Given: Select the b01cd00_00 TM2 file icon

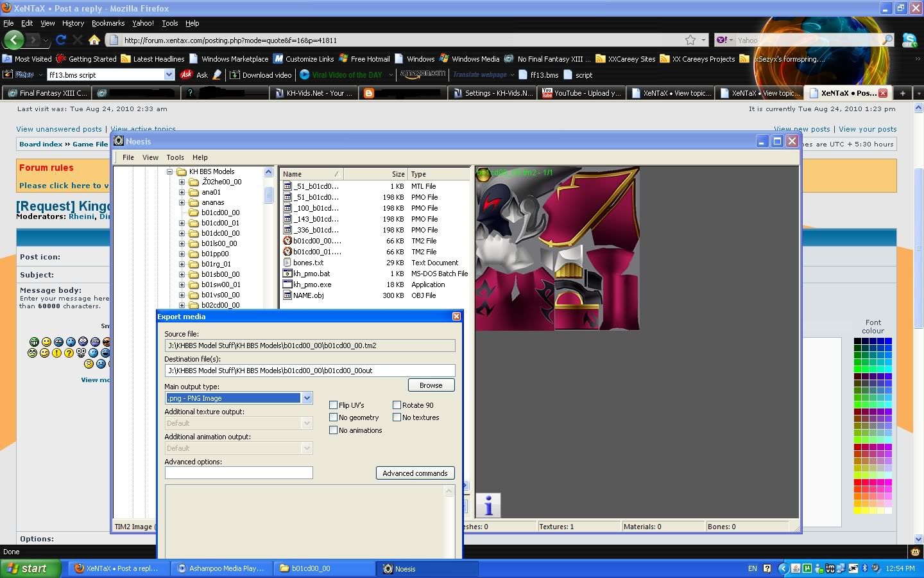Looking at the screenshot, I should (x=287, y=241).
